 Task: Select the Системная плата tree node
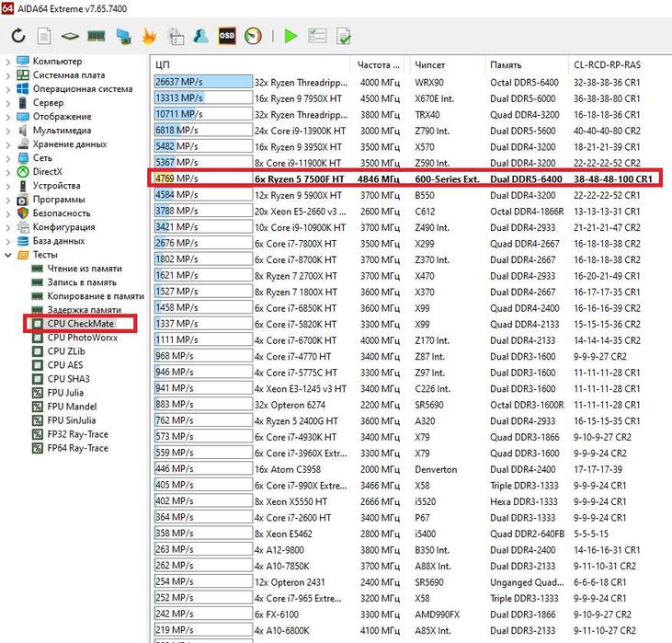[x=69, y=75]
